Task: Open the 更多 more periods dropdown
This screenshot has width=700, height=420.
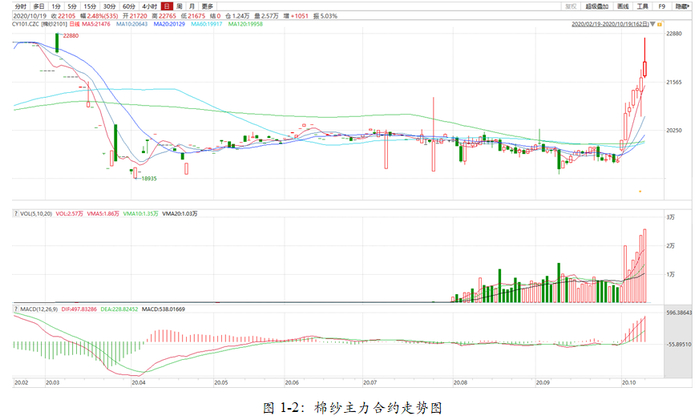Action: point(207,6)
